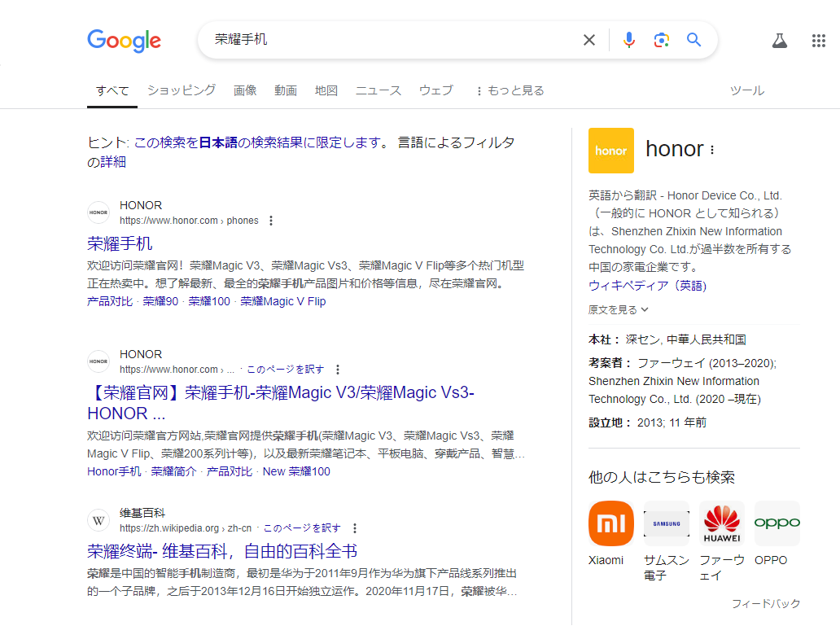Switch to the ニュース tab
This screenshot has height=626, width=840.
point(378,90)
